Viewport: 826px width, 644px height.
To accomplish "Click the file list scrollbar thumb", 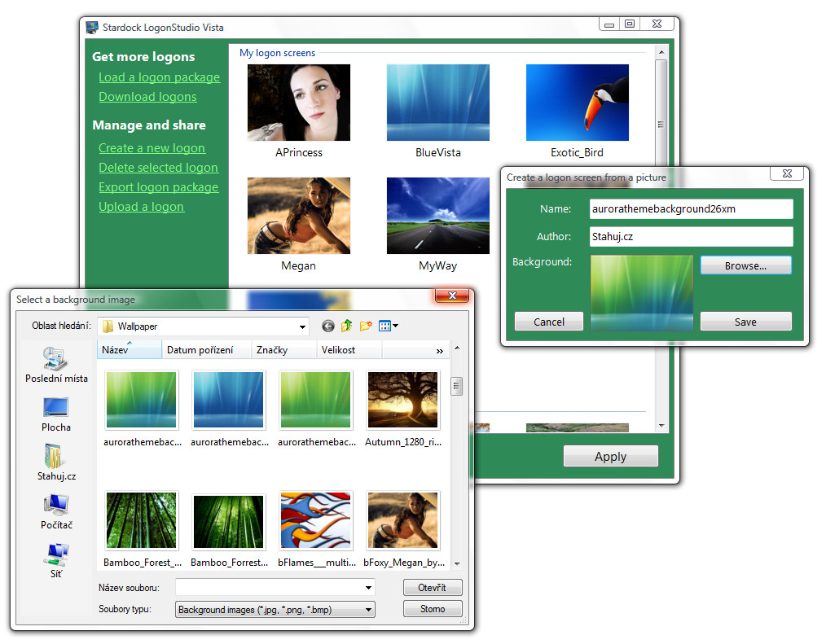I will 457,386.
